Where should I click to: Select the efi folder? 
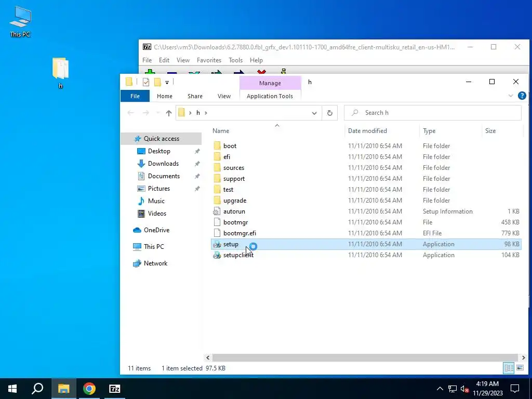click(x=366, y=157)
